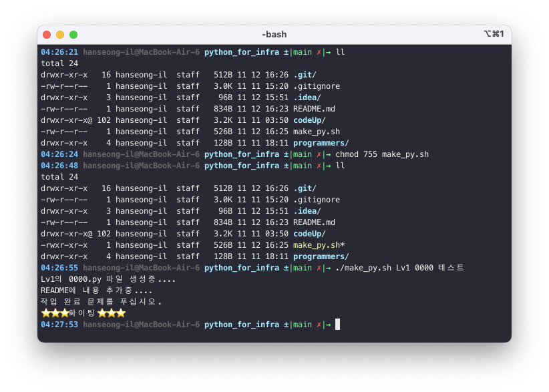This screenshot has width=549, height=392.
Task: Minimize the terminal with yellow button
Action: [60, 35]
